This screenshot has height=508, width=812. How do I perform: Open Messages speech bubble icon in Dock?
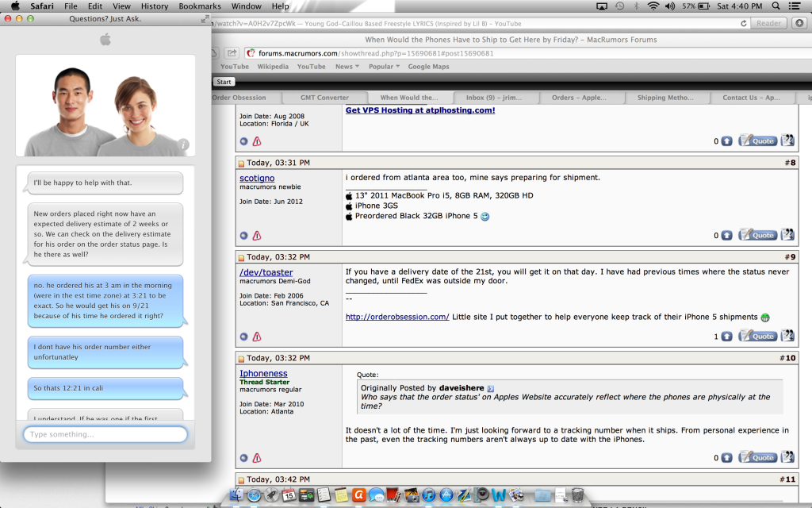tap(377, 495)
